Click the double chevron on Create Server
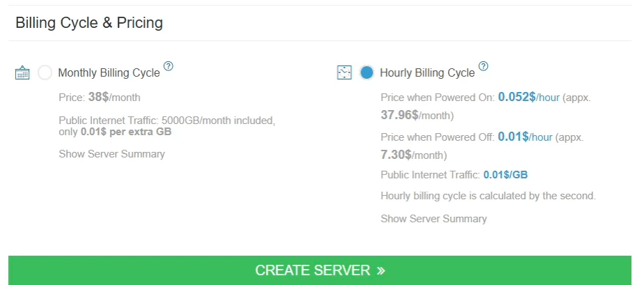The width and height of the screenshot is (644, 285). click(x=381, y=270)
